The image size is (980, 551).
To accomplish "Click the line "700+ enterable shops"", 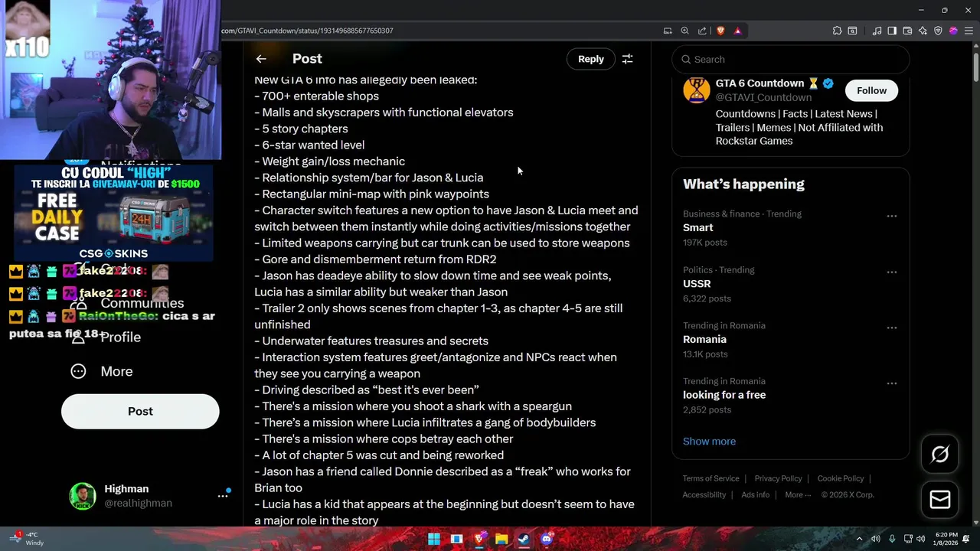I will 316,96.
